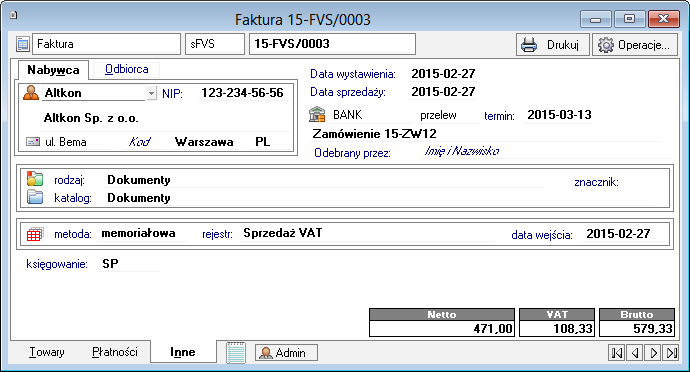
Task: Click the 15-FVS/0003 number field
Action: [332, 44]
